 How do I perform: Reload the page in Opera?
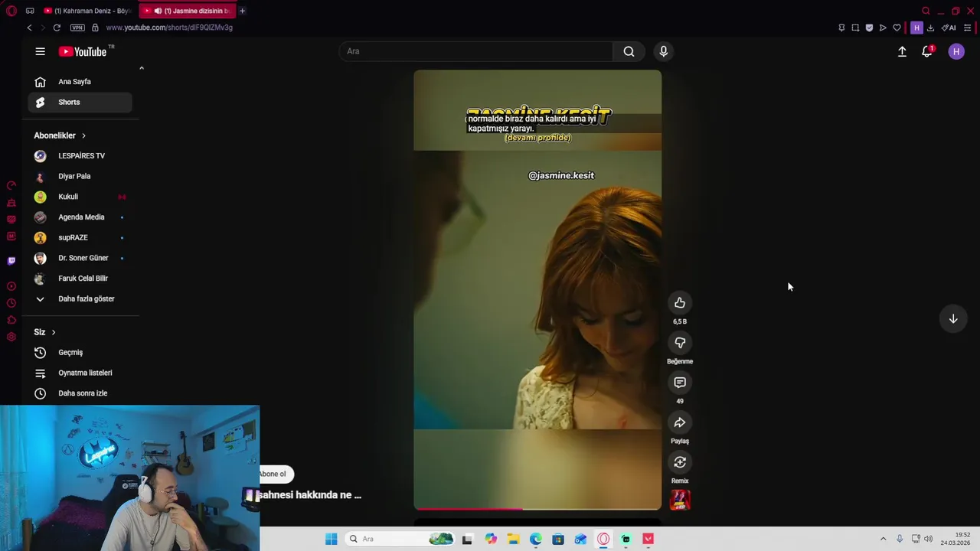click(57, 28)
